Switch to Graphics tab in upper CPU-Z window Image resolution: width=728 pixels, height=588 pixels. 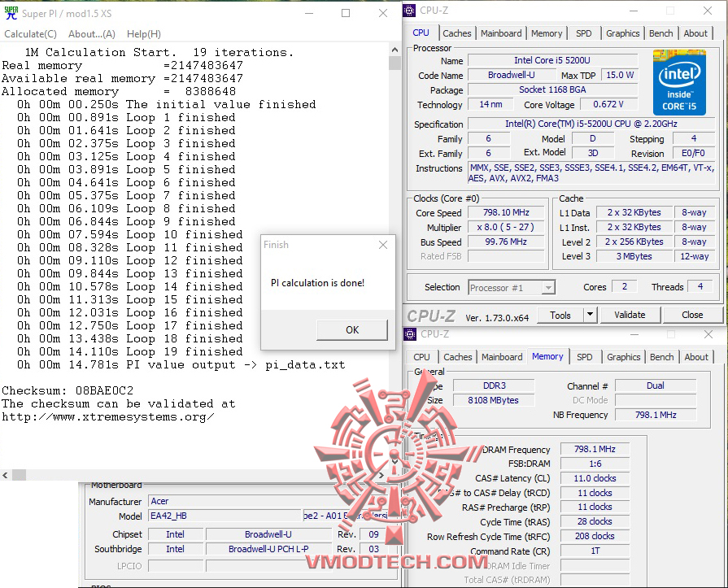coord(622,33)
